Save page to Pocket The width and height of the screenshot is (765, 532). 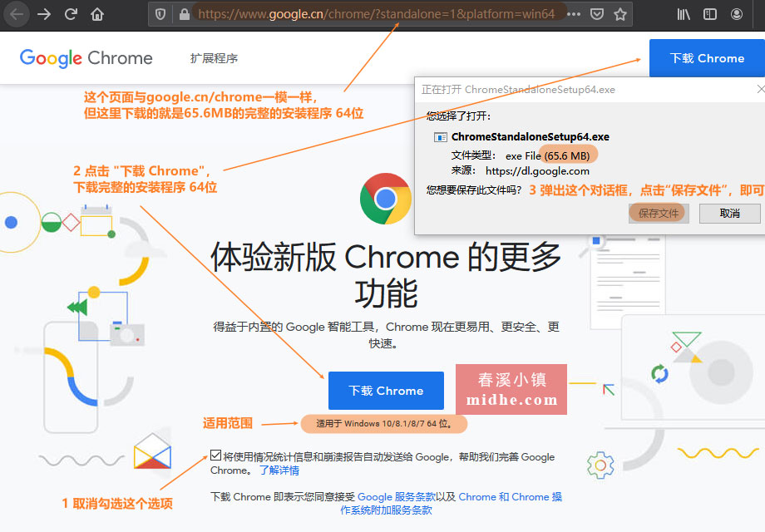[597, 14]
